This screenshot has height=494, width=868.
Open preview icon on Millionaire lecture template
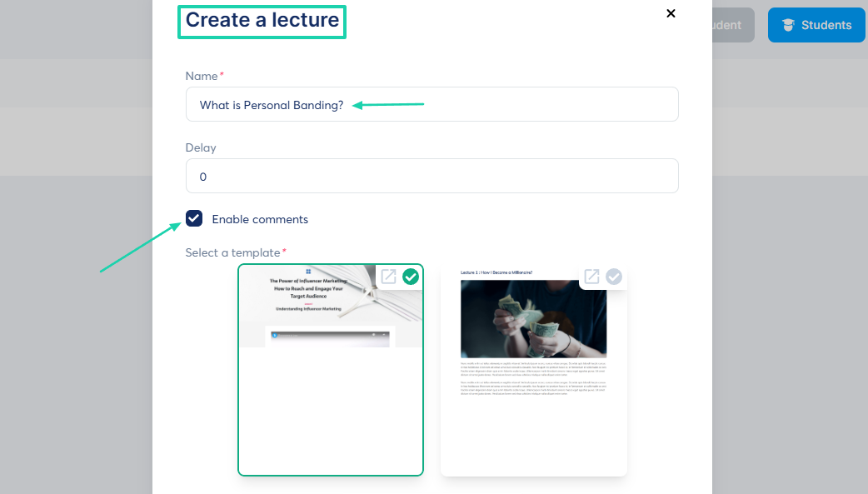pyautogui.click(x=591, y=277)
